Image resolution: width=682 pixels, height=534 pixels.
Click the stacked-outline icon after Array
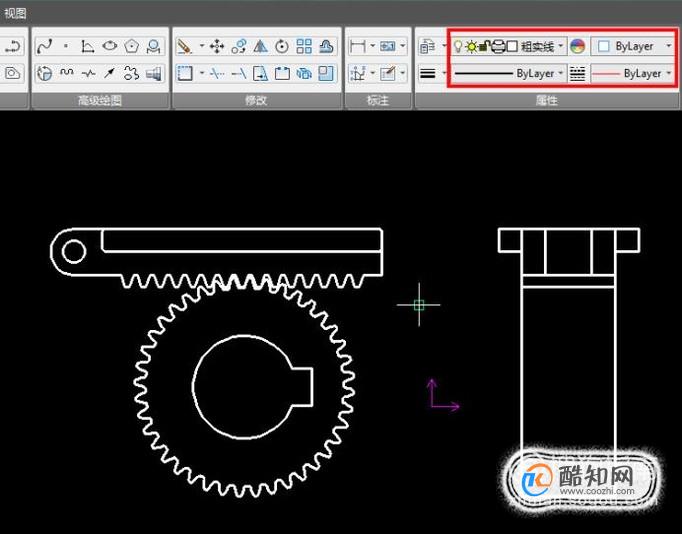326,46
